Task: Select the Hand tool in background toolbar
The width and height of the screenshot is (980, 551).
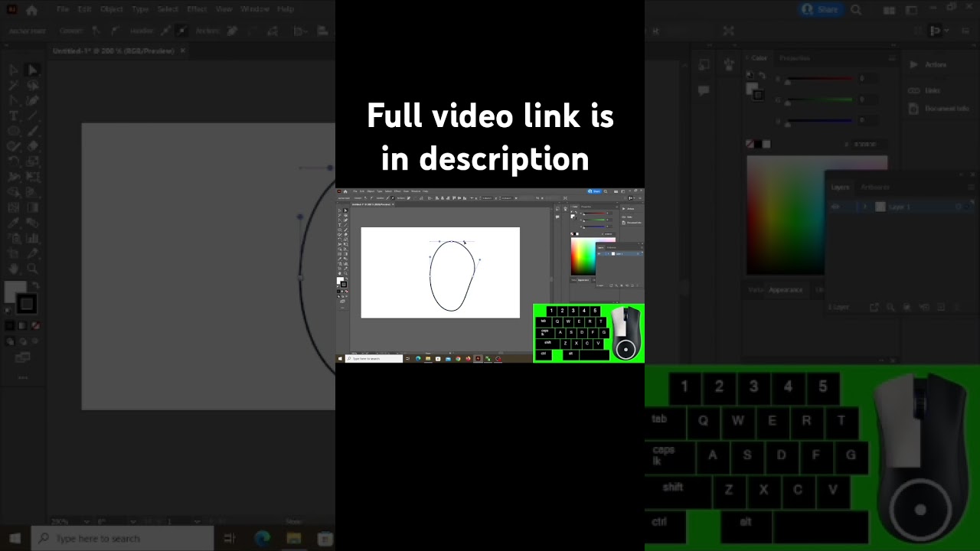Action: click(x=14, y=269)
